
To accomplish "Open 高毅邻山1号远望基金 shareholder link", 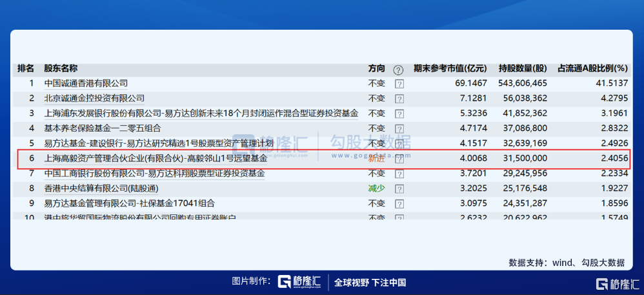I will click(156, 158).
